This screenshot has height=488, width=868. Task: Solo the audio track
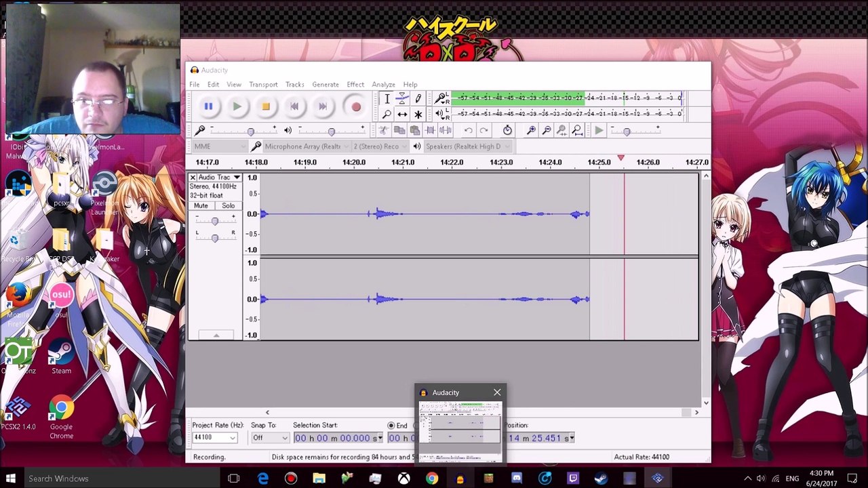pos(229,206)
